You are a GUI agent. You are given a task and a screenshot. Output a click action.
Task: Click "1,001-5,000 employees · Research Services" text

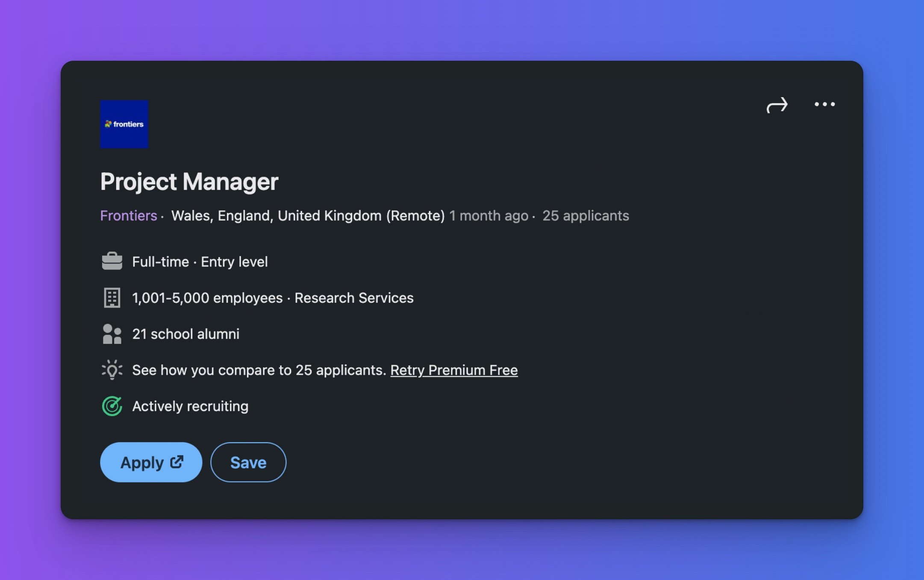(x=273, y=298)
